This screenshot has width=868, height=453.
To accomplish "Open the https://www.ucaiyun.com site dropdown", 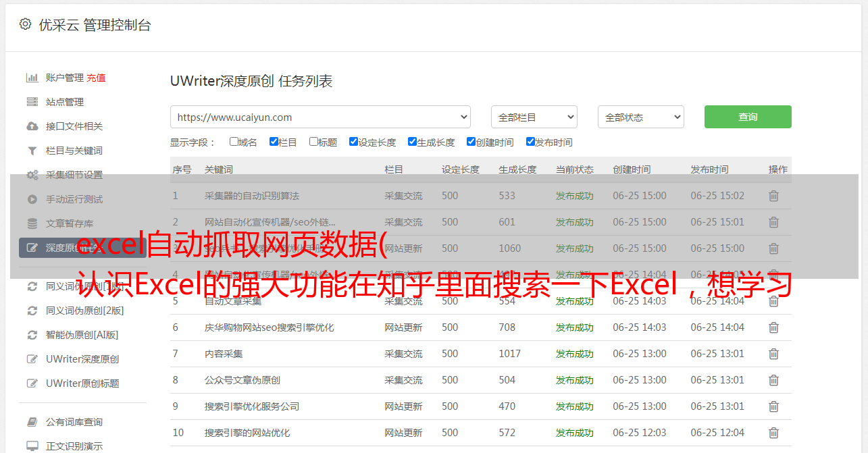I will pyautogui.click(x=320, y=117).
